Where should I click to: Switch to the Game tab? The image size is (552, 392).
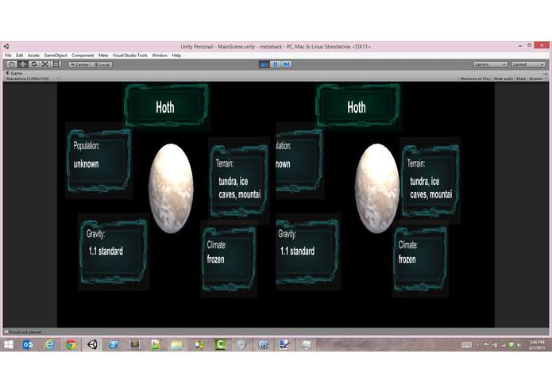coord(14,73)
